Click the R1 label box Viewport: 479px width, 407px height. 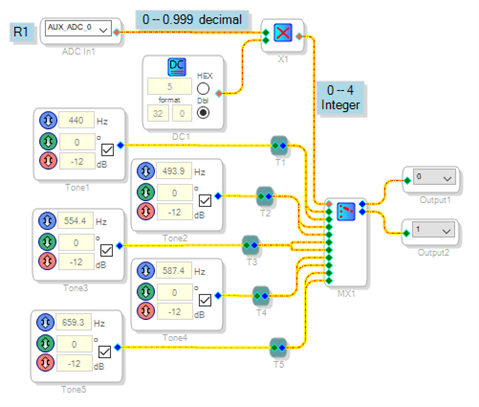coord(22,32)
